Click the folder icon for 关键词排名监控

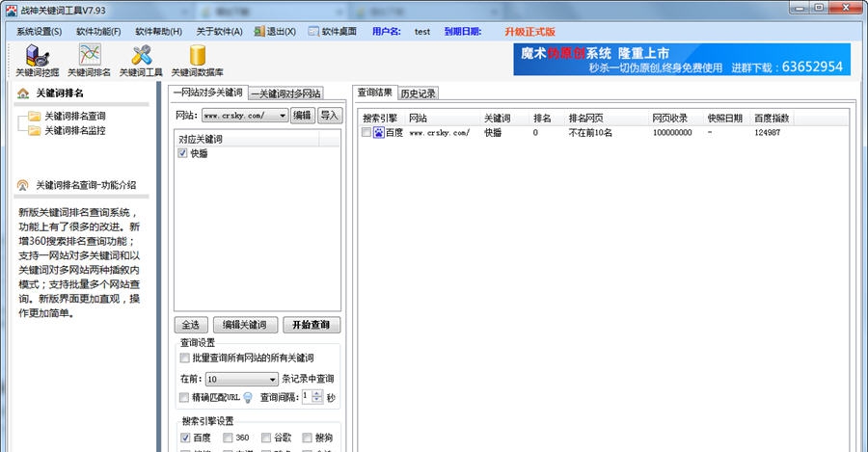[x=35, y=130]
